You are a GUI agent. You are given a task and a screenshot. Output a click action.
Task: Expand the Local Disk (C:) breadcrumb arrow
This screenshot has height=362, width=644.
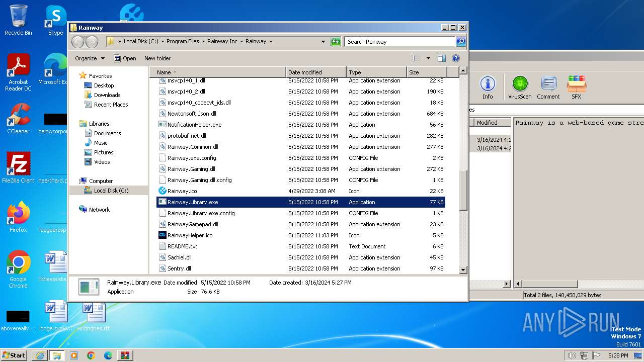pyautogui.click(x=163, y=42)
